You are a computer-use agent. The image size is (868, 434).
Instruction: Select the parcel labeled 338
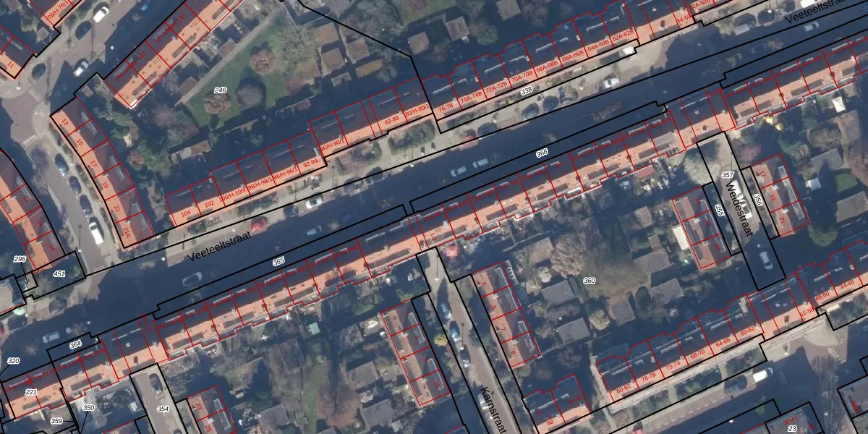527,90
